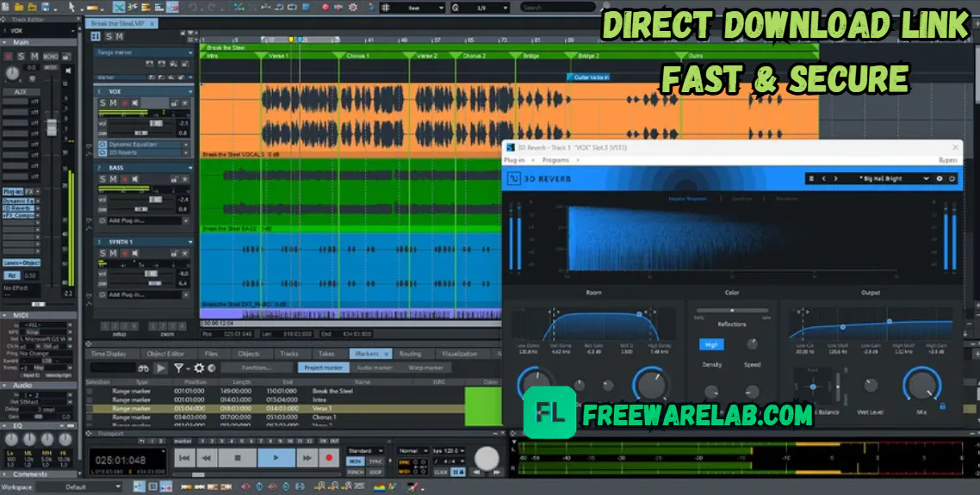The width and height of the screenshot is (980, 495).
Task: Click the speaker monitor icon on VOX track
Action: click(135, 103)
